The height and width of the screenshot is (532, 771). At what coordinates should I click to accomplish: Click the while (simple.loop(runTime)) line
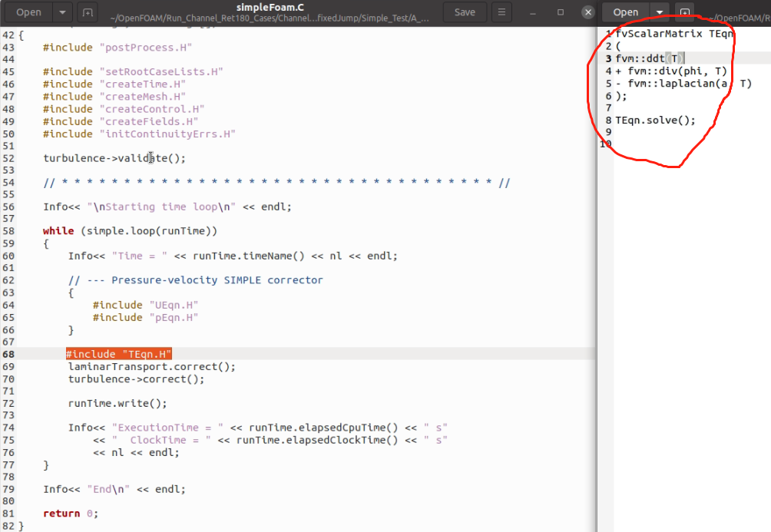pos(131,231)
